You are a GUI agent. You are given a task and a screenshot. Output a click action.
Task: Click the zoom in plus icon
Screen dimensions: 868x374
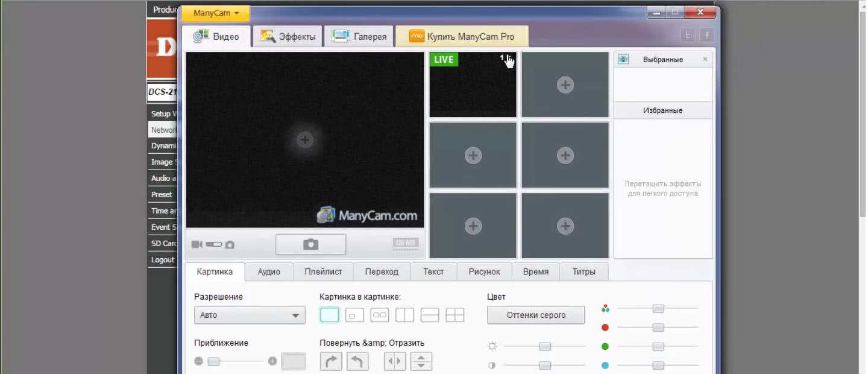272,361
